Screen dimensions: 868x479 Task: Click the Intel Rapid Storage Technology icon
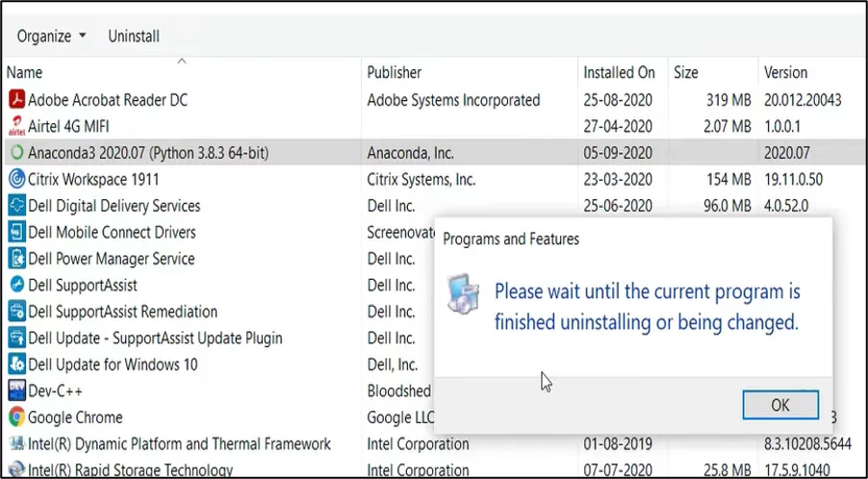[17, 469]
